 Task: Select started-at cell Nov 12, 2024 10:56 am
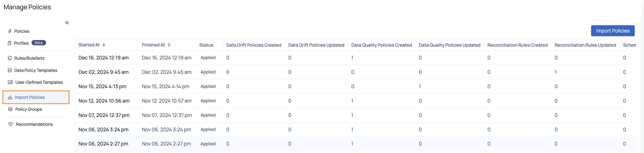(x=104, y=101)
